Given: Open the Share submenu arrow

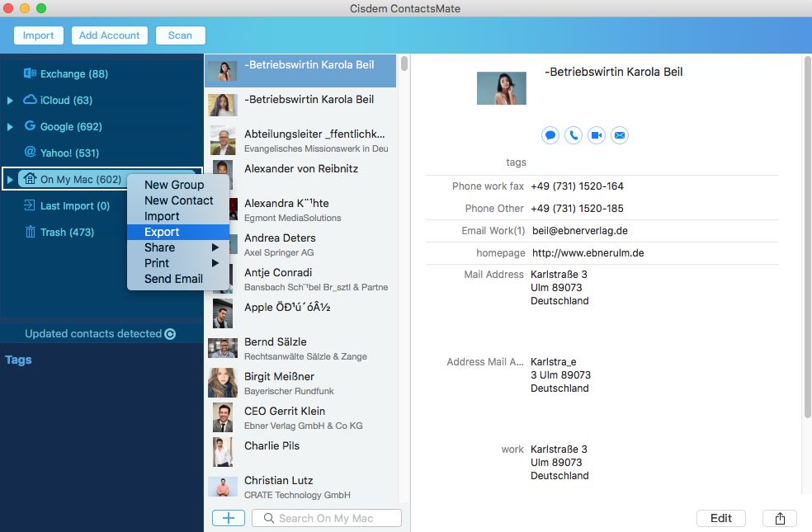Looking at the screenshot, I should pos(215,247).
